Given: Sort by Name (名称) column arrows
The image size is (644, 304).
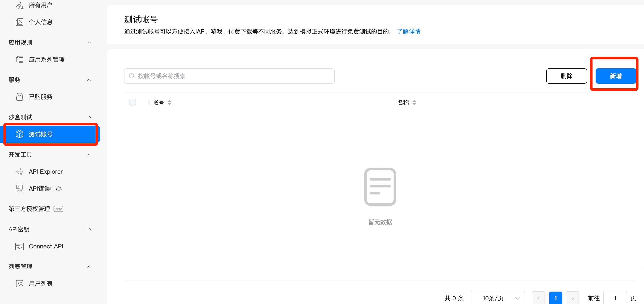Looking at the screenshot, I should click(x=414, y=102).
